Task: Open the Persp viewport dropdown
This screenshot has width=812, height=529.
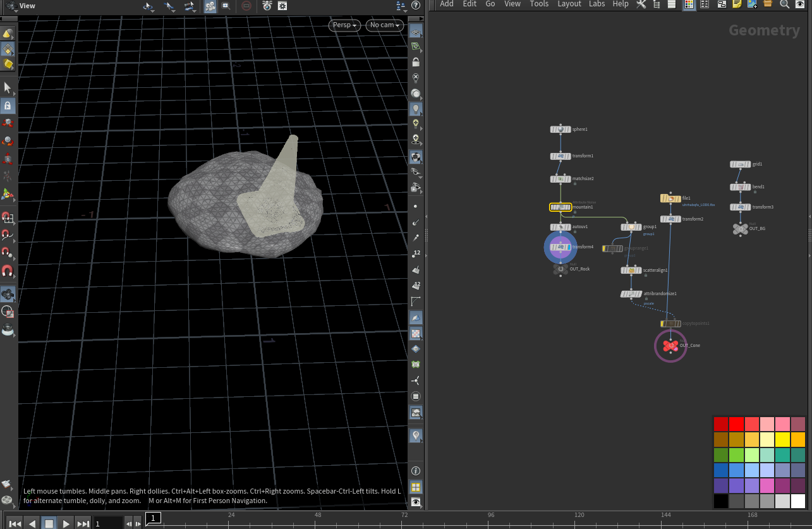Action: [x=344, y=25]
